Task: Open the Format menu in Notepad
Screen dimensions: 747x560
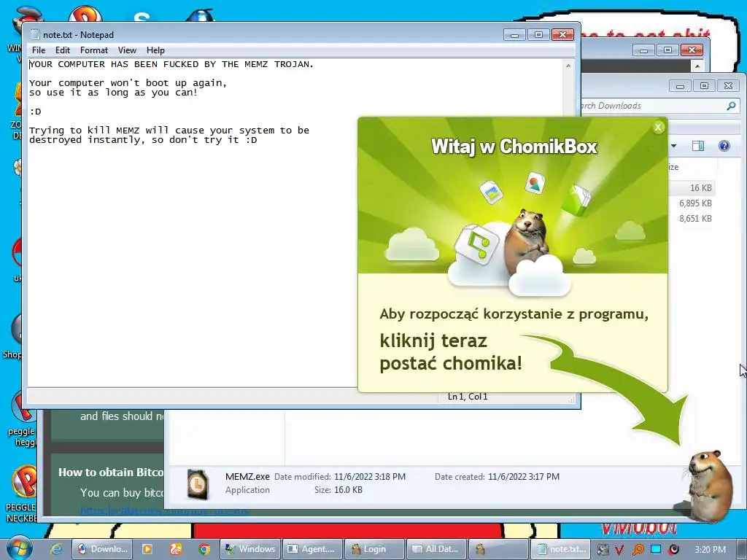Action: (x=94, y=50)
